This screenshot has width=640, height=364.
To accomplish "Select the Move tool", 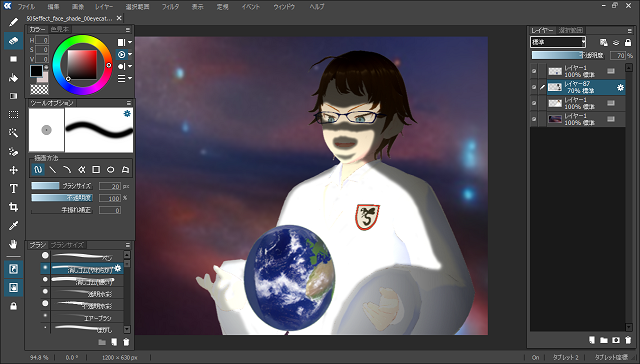I will click(13, 170).
